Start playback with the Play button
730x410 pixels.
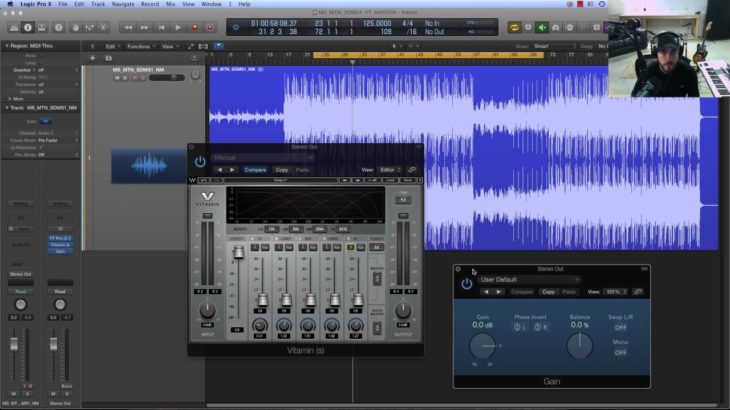pyautogui.click(x=178, y=27)
